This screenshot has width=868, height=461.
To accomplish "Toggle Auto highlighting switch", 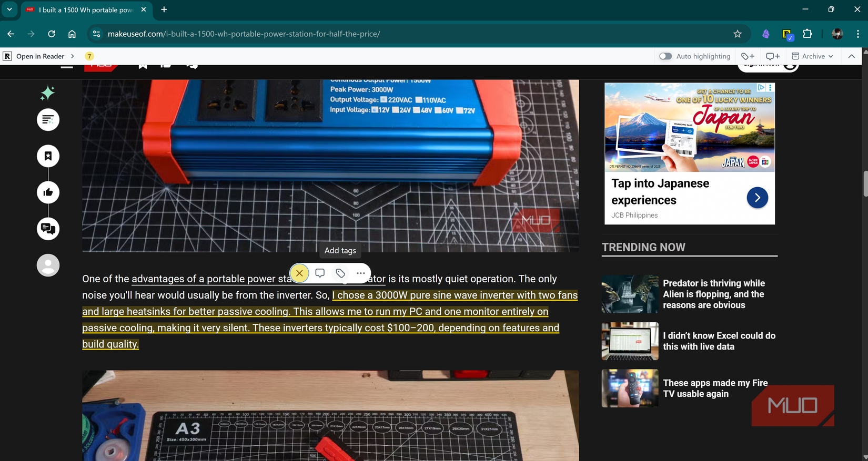I will pos(665,56).
